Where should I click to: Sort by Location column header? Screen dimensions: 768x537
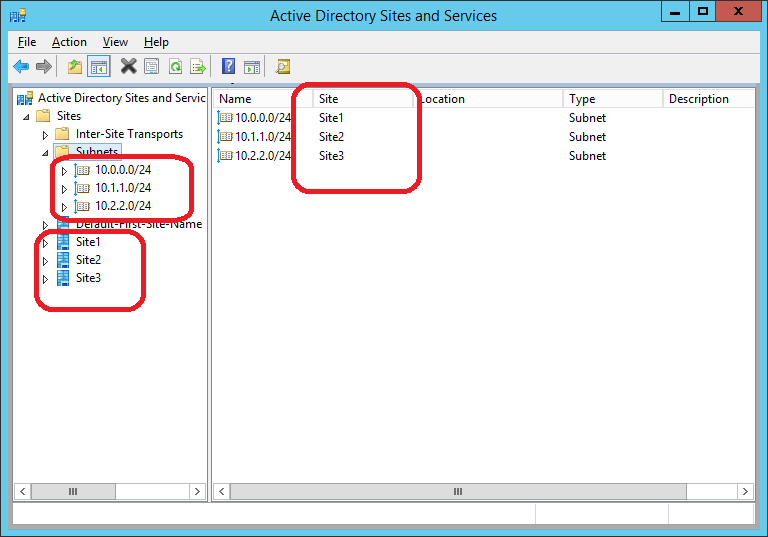click(x=489, y=98)
